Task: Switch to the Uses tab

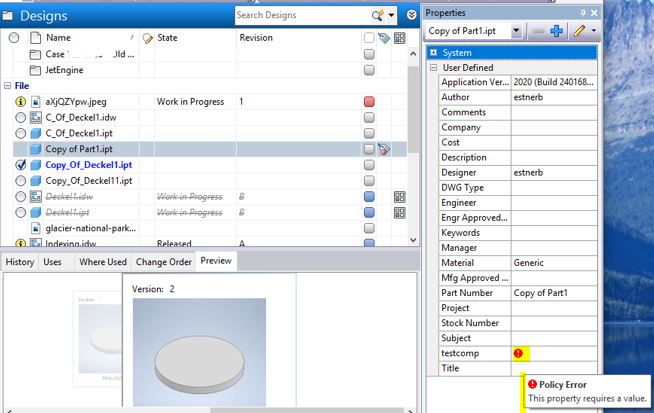Action: point(52,262)
